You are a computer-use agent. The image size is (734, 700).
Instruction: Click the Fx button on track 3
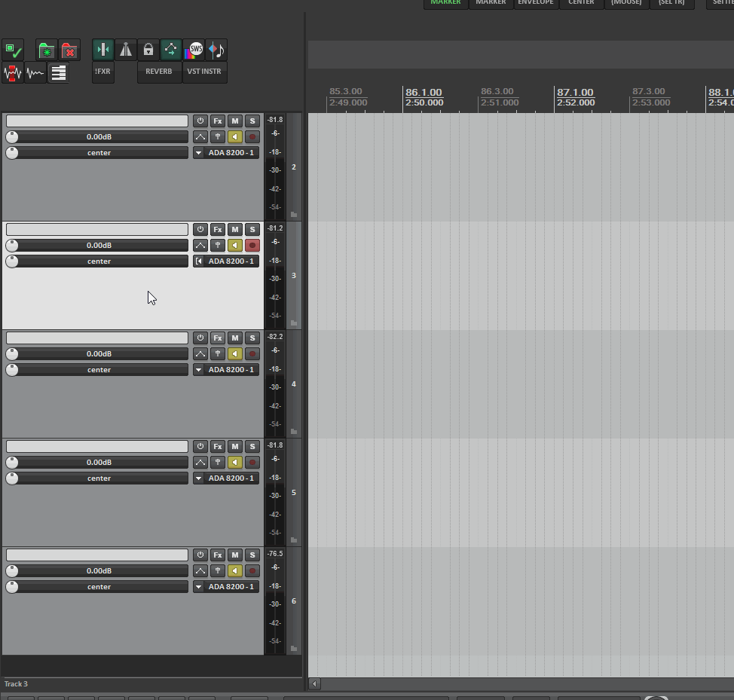(x=218, y=230)
